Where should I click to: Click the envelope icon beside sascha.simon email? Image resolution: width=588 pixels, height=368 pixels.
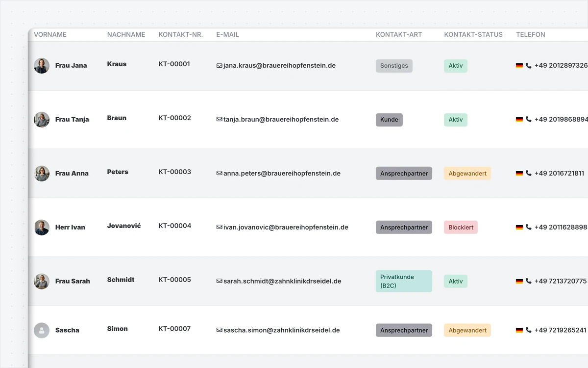pos(219,331)
